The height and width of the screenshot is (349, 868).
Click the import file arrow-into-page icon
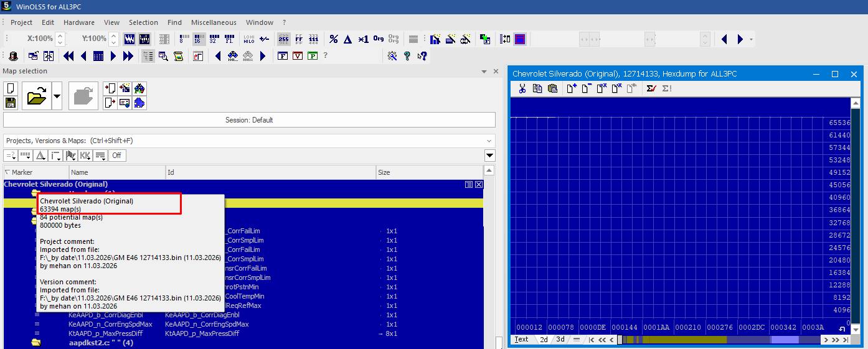pyautogui.click(x=110, y=89)
